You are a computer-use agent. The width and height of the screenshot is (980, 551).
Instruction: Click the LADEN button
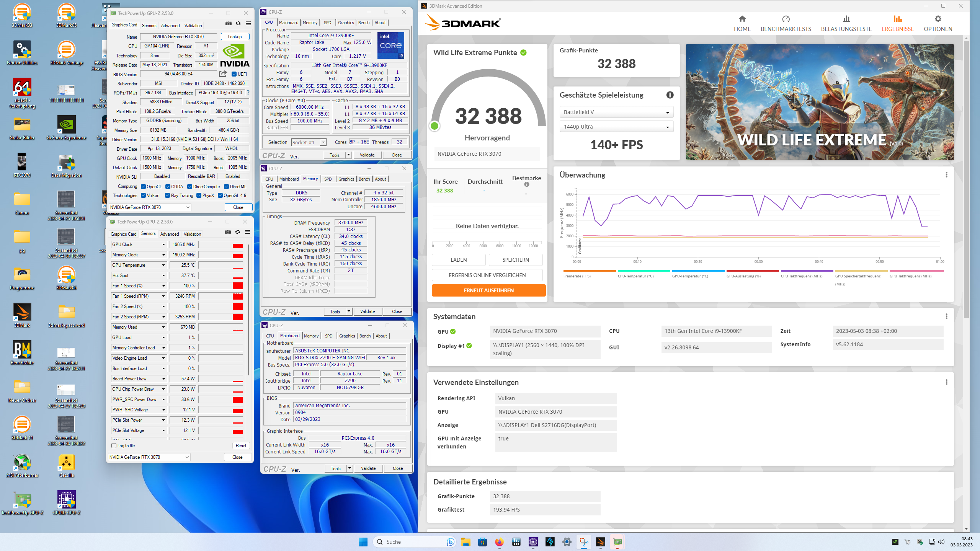(x=459, y=260)
